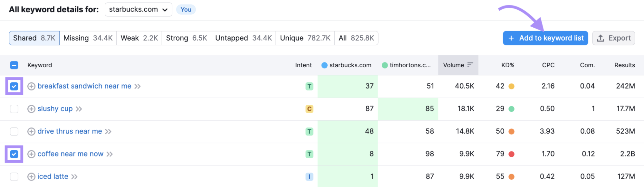Click double-chevron icon after iced latte
The width and height of the screenshot is (644, 187).
tap(74, 177)
